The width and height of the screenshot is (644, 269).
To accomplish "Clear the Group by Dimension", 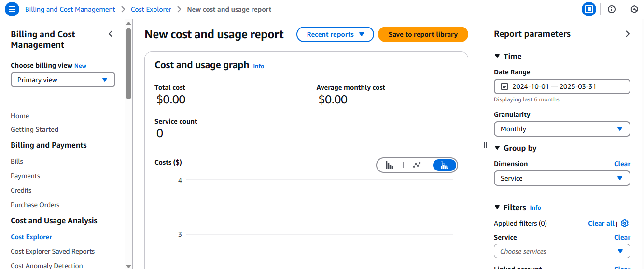I will point(622,164).
